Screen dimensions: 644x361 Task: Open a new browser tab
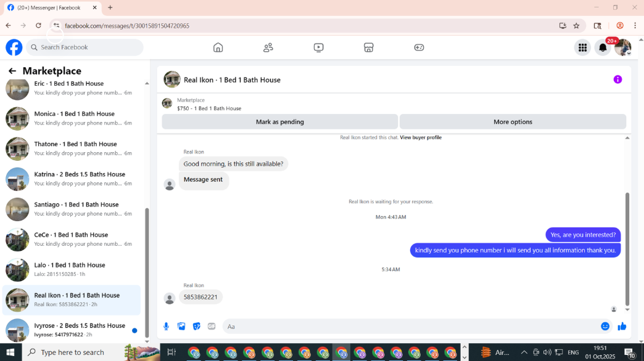click(110, 7)
